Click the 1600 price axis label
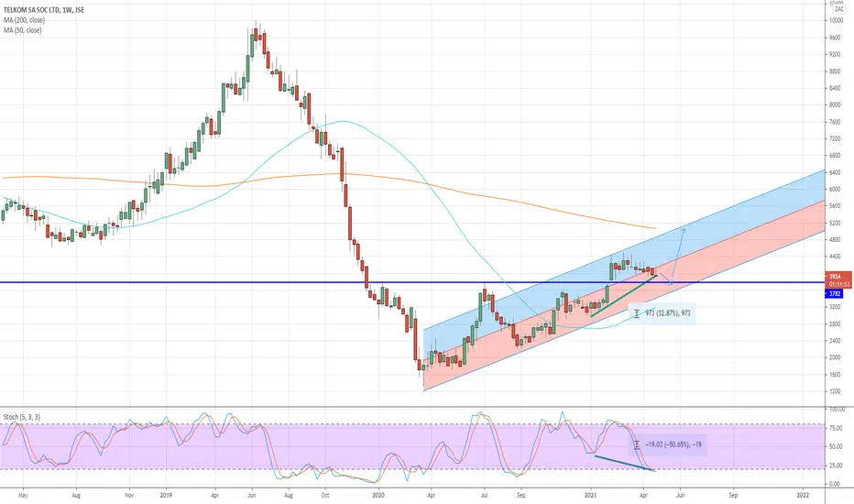This screenshot has height=504, width=854. [x=835, y=375]
